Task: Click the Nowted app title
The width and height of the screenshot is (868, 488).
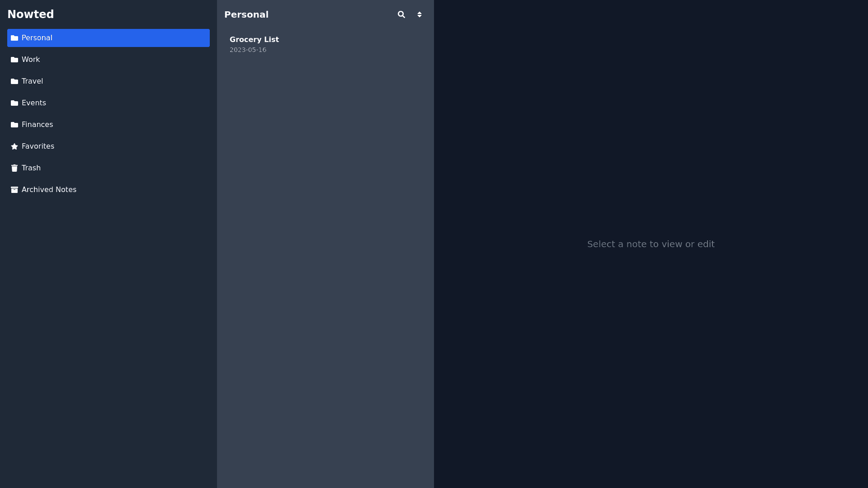Action: [31, 14]
